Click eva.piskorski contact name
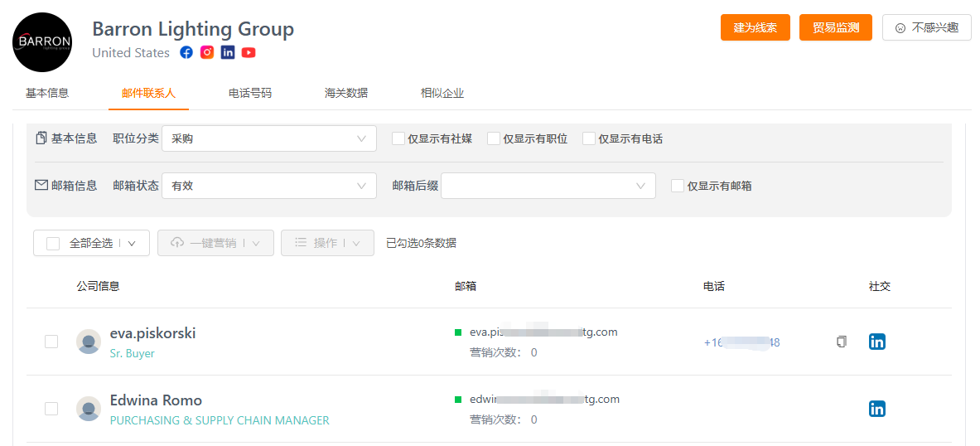This screenshot has width=980, height=446. pos(152,333)
